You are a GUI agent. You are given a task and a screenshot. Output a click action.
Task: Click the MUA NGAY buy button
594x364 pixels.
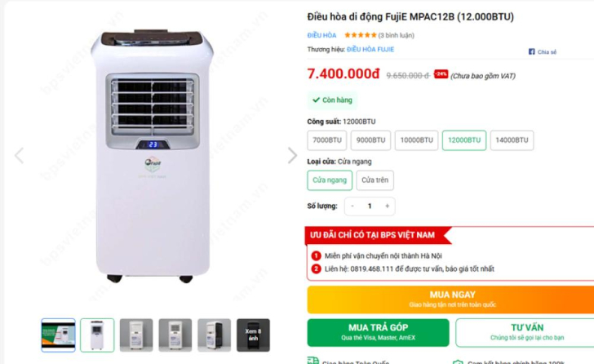pos(450,300)
